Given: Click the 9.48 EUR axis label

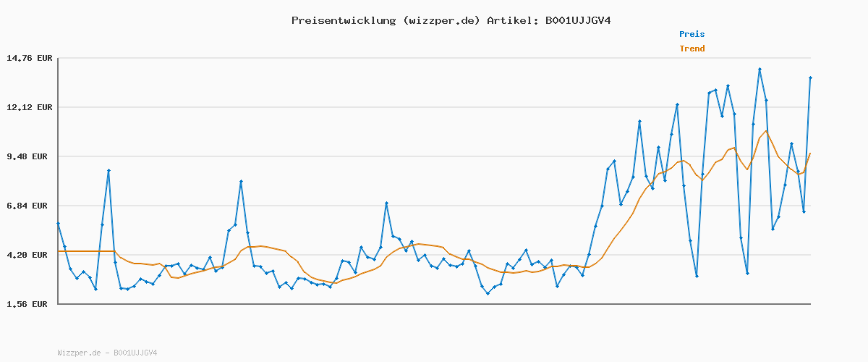Looking at the screenshot, I should click(x=29, y=156).
